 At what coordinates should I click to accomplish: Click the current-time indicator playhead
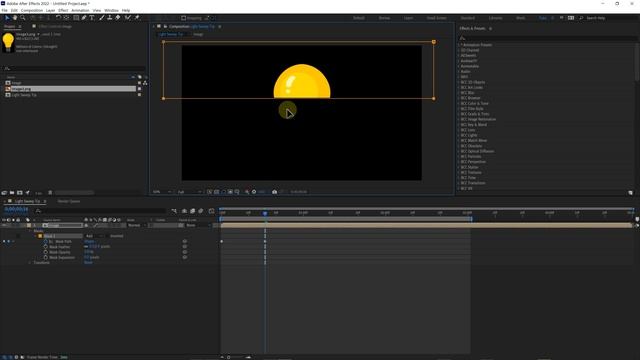click(x=265, y=213)
